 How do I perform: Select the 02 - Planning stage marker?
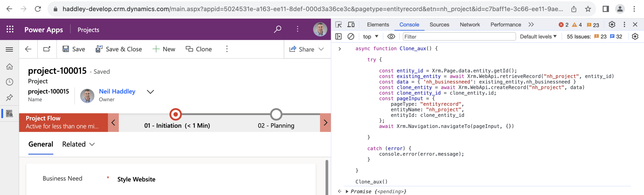[x=276, y=114]
